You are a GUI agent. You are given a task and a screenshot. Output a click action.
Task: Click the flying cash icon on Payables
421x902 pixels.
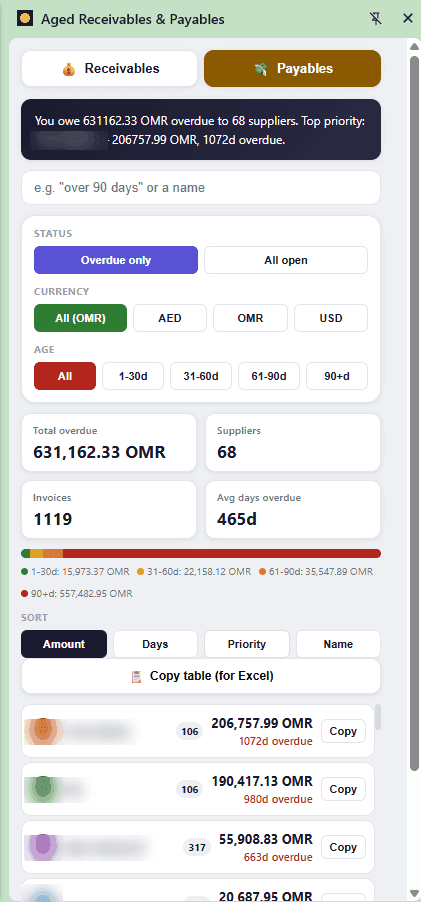(261, 70)
